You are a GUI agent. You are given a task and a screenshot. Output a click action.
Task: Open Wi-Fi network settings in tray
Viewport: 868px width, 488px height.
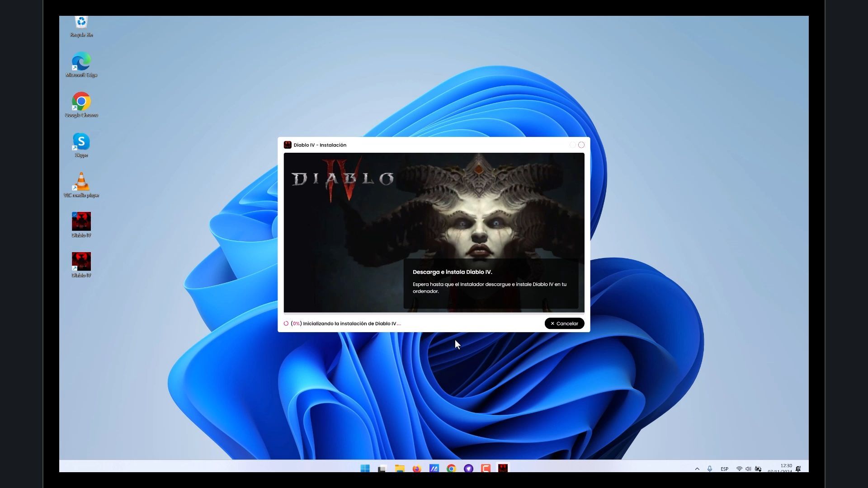(739, 469)
